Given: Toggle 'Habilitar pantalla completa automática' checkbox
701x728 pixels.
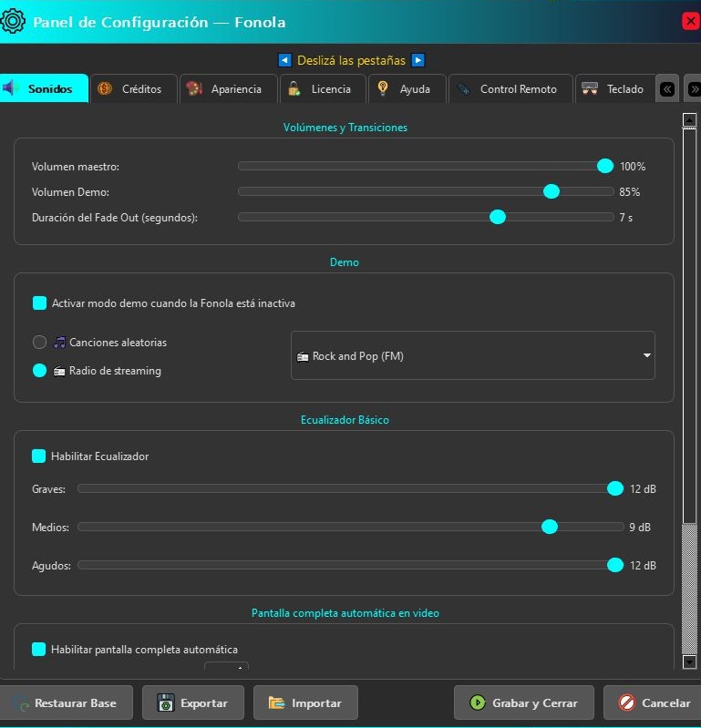Looking at the screenshot, I should tap(38, 649).
